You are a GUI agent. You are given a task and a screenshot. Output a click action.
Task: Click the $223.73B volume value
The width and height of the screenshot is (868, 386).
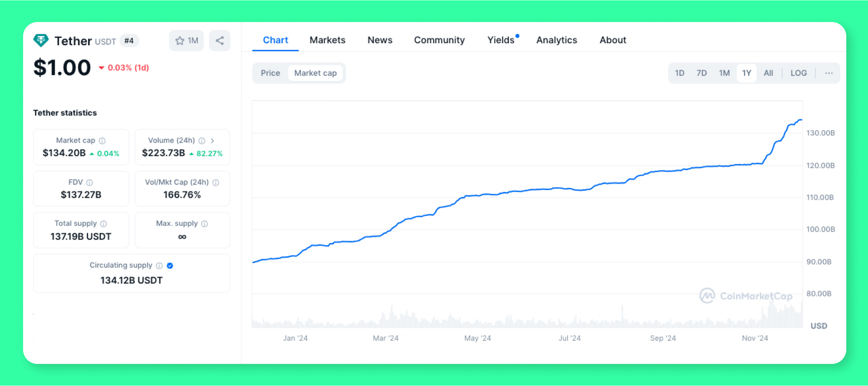tap(163, 153)
